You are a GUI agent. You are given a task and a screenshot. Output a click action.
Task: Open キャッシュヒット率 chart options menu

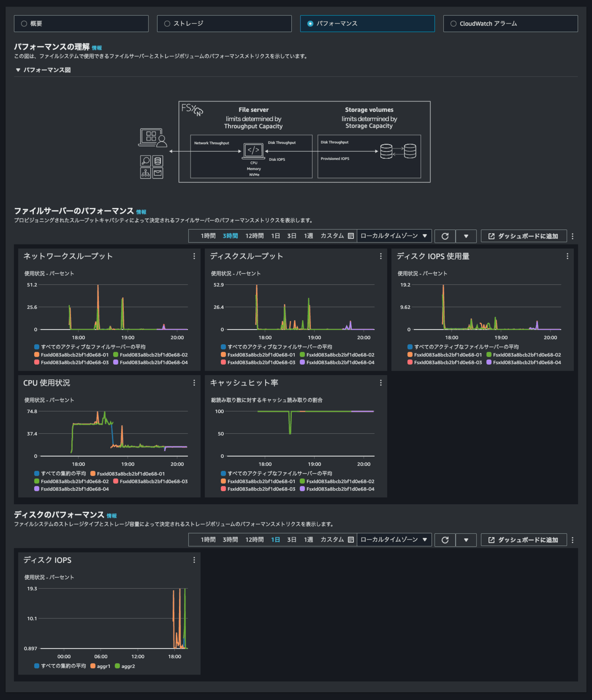(381, 383)
